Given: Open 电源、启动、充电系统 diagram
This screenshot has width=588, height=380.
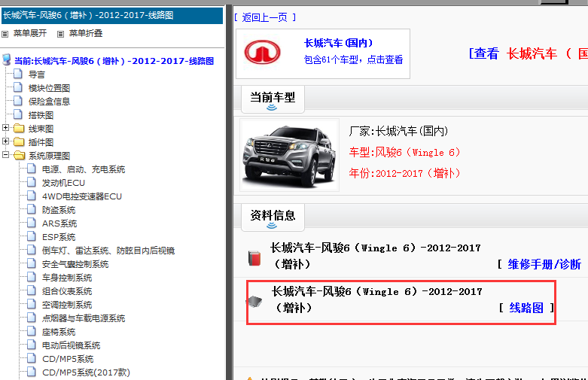Looking at the screenshot, I should [84, 169].
